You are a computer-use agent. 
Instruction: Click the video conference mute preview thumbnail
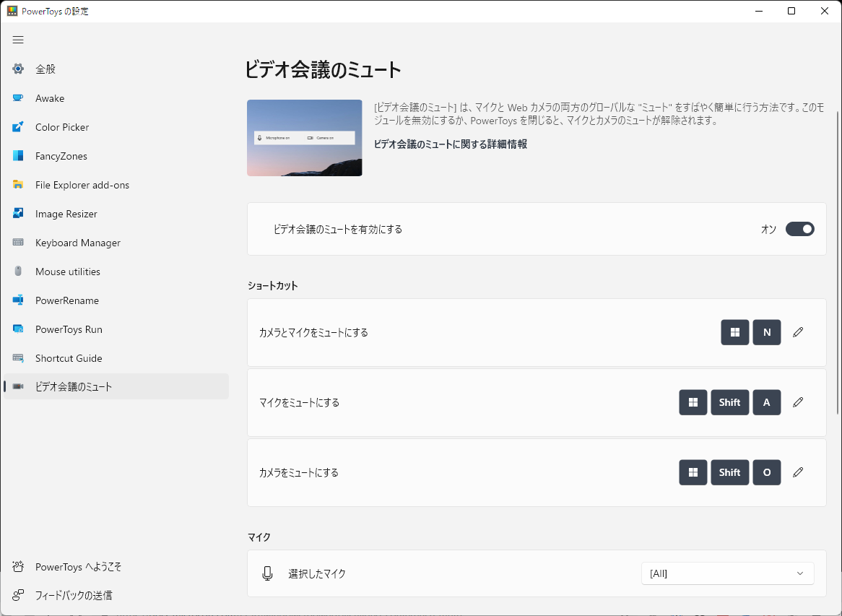[305, 138]
